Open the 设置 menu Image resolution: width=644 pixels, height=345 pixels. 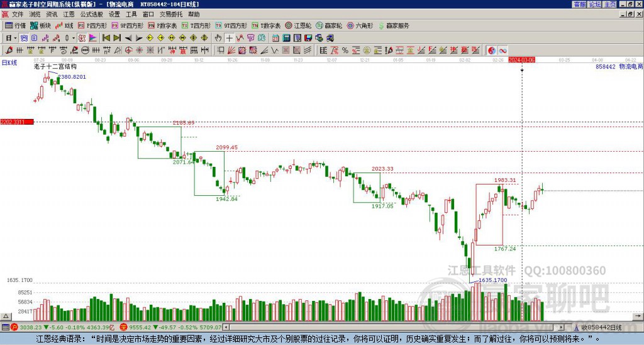pyautogui.click(x=114, y=14)
